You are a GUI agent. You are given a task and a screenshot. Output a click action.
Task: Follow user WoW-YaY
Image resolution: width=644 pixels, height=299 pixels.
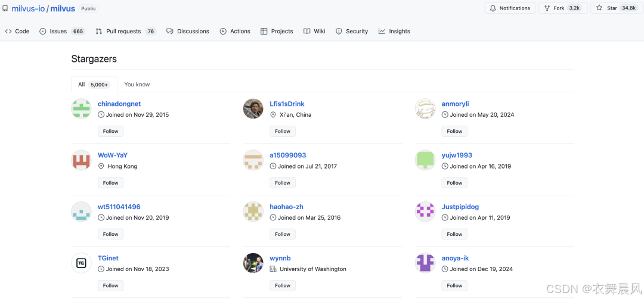[110, 183]
